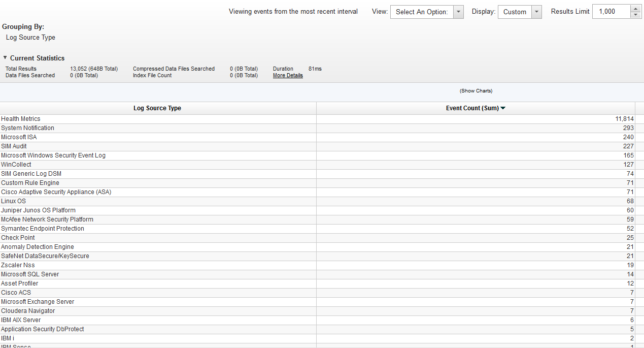Screen dimensions: 644x348
Task: Open the Health Metrics log source results
Action: [21, 118]
